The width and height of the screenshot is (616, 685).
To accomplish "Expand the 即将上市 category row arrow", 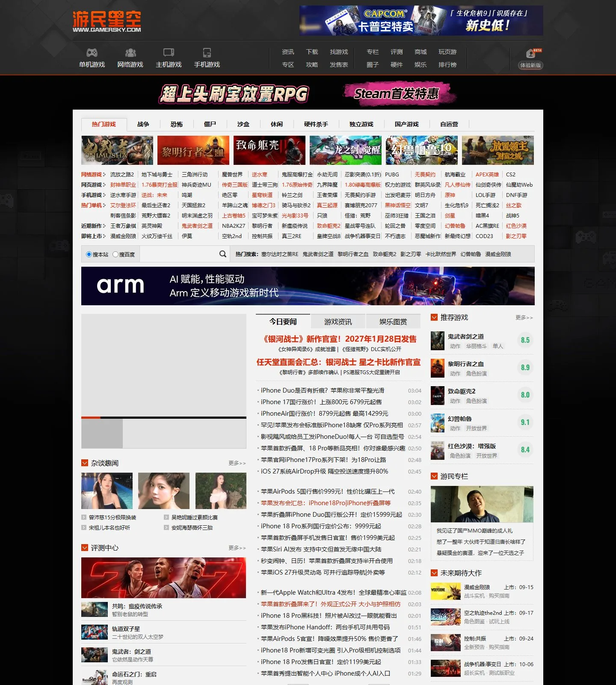I will click(104, 236).
